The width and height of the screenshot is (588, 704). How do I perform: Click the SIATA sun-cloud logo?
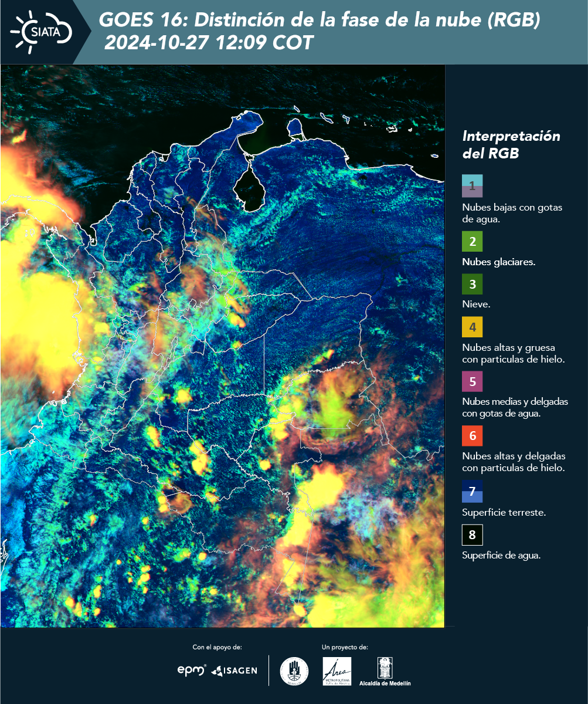(42, 31)
